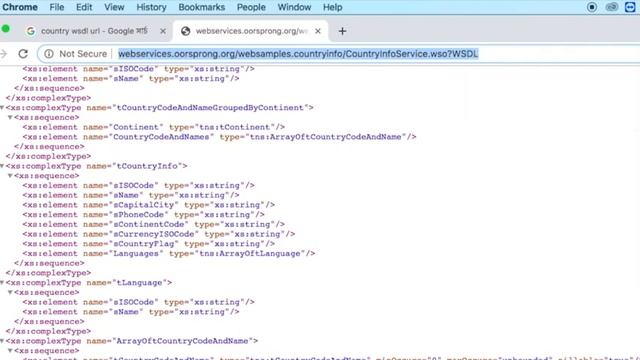Viewport: 640px width, 360px height.
Task: Click the sPhoneCode element line
Action: (143, 215)
